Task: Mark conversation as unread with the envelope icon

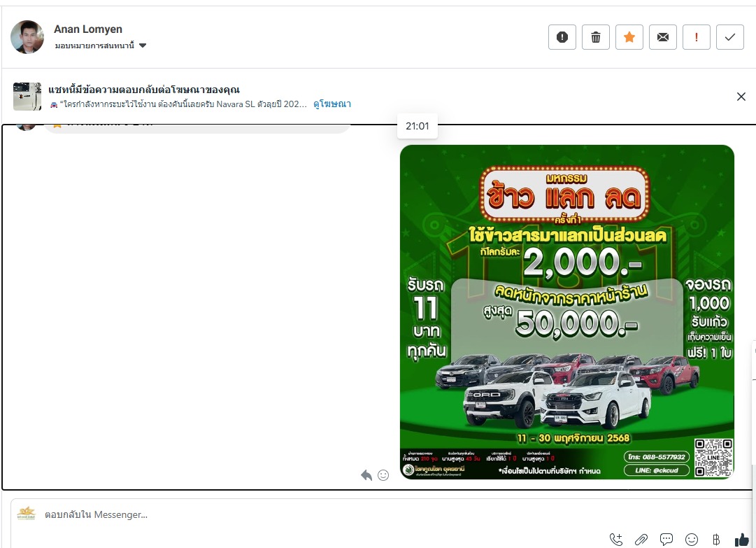Action: tap(663, 37)
